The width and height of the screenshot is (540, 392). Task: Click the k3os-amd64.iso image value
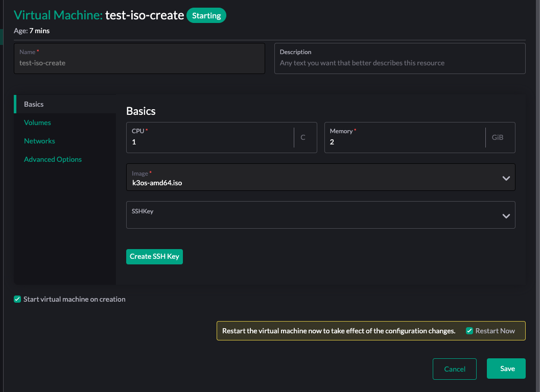coord(157,183)
